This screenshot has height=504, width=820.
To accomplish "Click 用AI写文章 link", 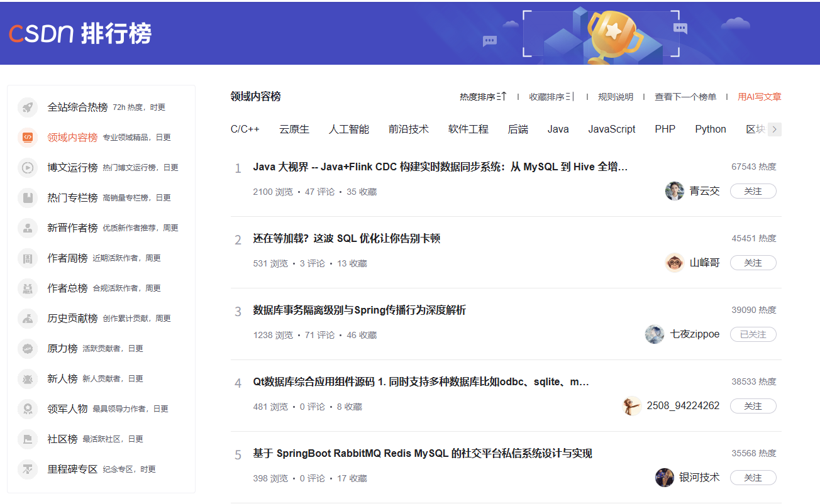I will 760,97.
